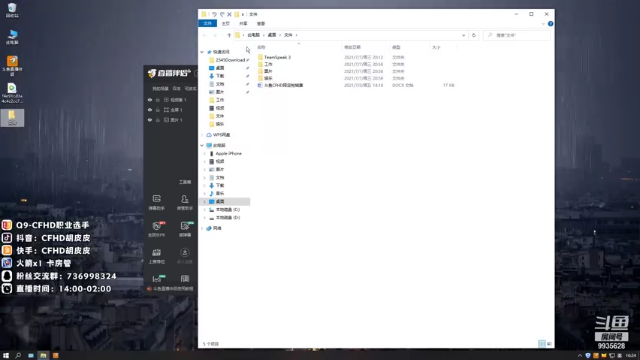640x360 pixels.
Task: Toggle lock for video source 1
Action: pyautogui.click(x=158, y=100)
